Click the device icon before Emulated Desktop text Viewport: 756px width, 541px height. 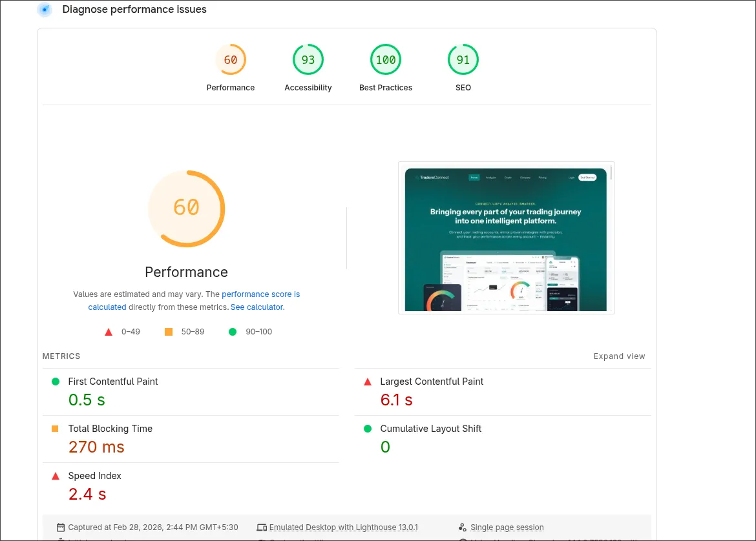point(262,527)
